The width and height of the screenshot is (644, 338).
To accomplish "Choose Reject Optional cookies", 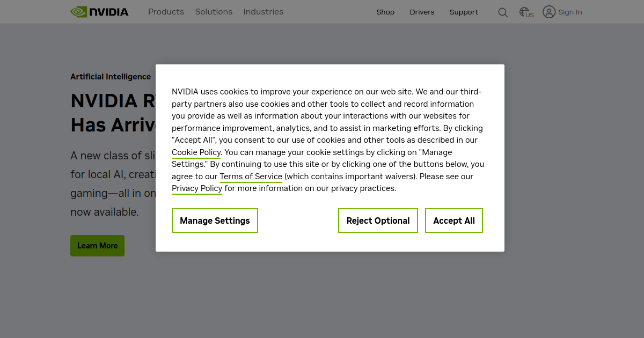I will [378, 221].
